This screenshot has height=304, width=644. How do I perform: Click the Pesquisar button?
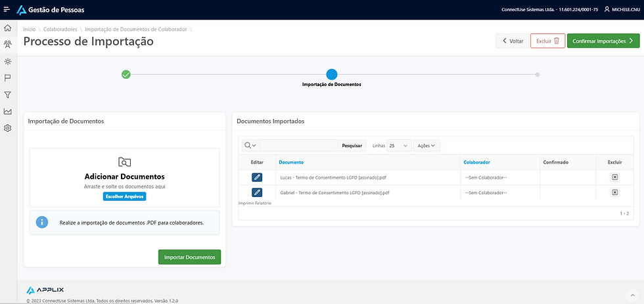pyautogui.click(x=352, y=146)
